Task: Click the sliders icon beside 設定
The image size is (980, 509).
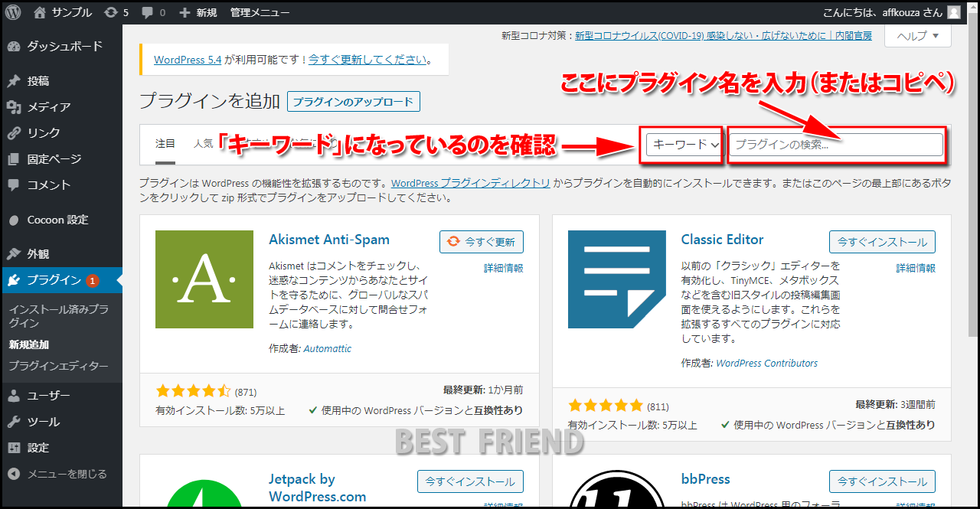Action: click(x=14, y=448)
